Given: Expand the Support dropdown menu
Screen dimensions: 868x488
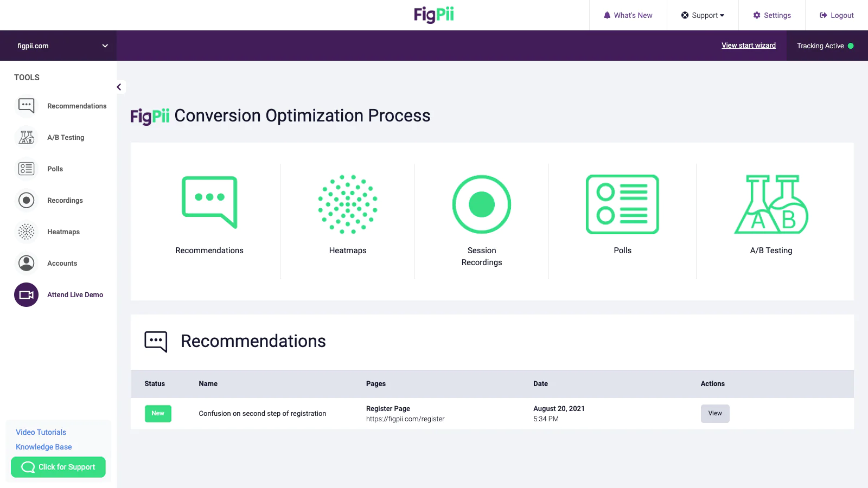Looking at the screenshot, I should (703, 15).
